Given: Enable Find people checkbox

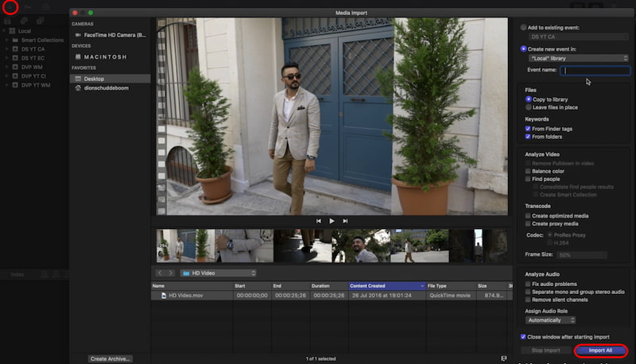Looking at the screenshot, I should tap(528, 179).
